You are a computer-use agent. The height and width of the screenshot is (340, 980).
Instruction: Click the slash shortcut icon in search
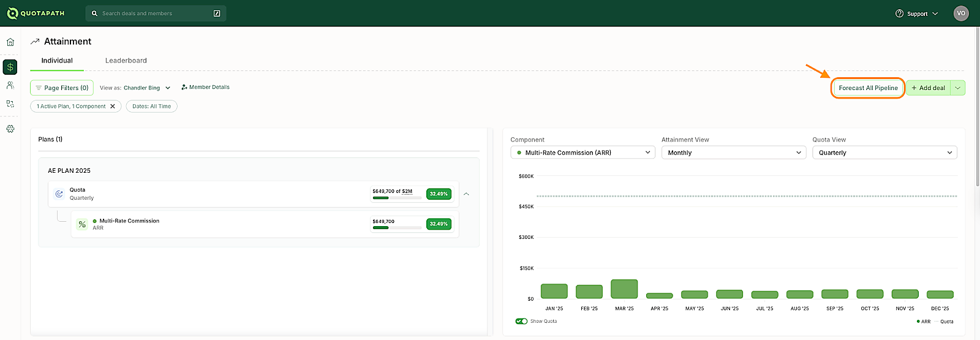click(217, 13)
